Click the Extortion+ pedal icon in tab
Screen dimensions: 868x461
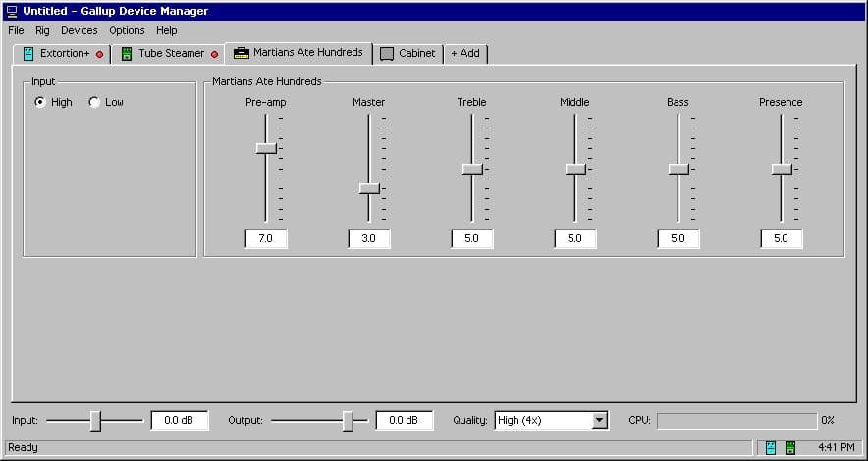(x=28, y=54)
